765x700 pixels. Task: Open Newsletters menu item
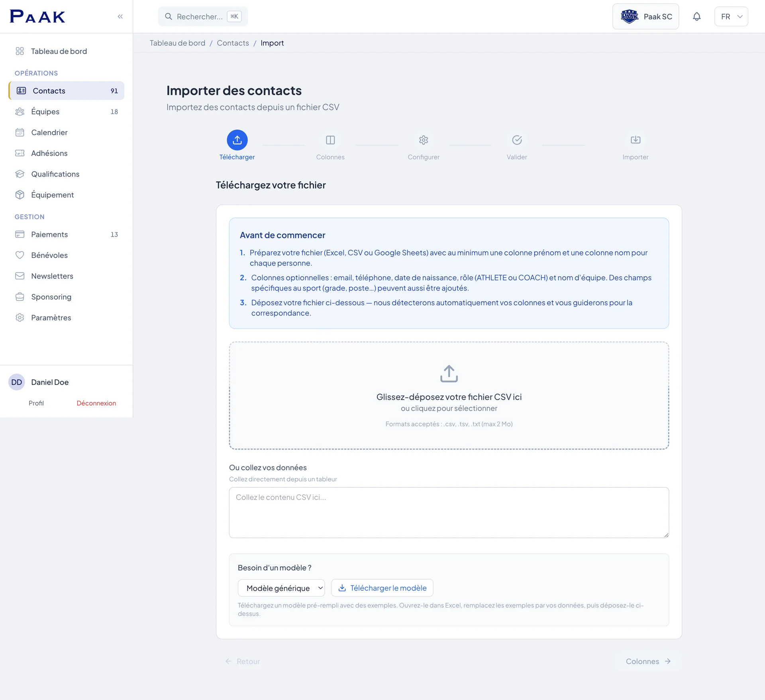(66, 276)
